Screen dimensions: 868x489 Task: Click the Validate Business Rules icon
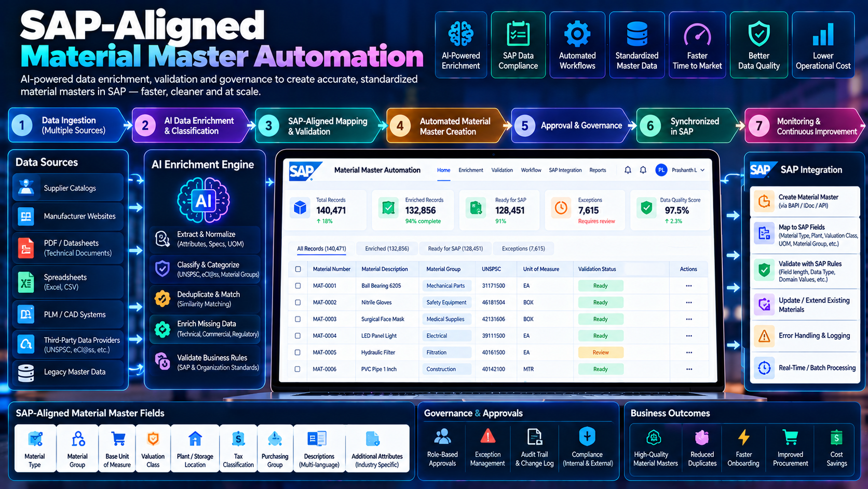pyautogui.click(x=162, y=362)
